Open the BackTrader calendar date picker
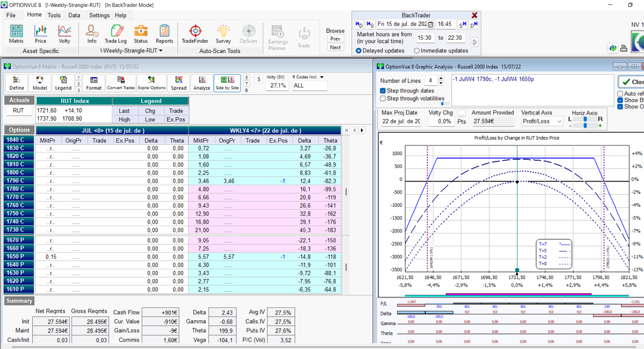The image size is (644, 349). point(430,24)
